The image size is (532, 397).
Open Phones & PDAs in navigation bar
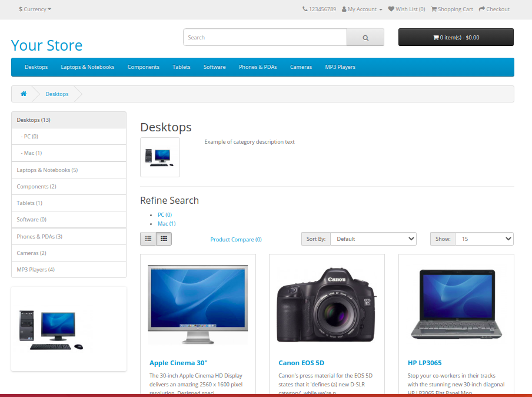click(x=258, y=67)
